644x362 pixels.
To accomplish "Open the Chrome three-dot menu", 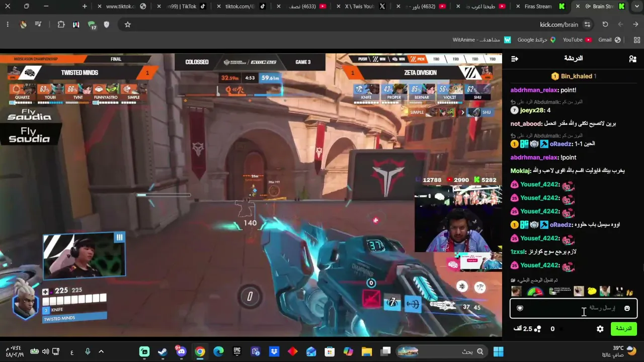I will [x=8, y=24].
